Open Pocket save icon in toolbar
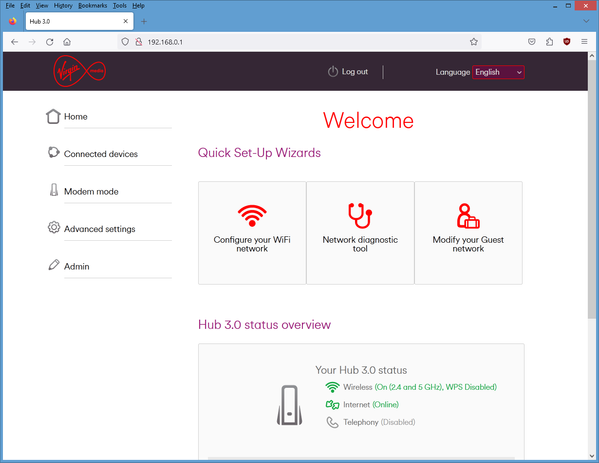This screenshot has width=599, height=463. (x=532, y=42)
